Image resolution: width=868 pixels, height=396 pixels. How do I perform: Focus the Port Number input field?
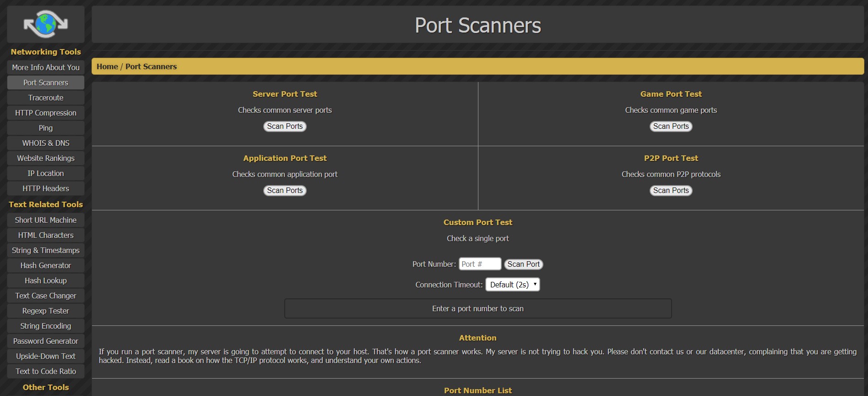click(x=480, y=264)
